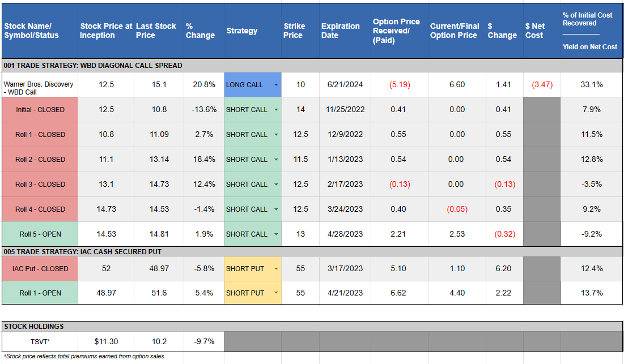Viewport: 624px width, 364px height.
Task: Select '005 TRADE STRATEGY: IAC CASH SECURED PUT' row
Action: [312, 251]
